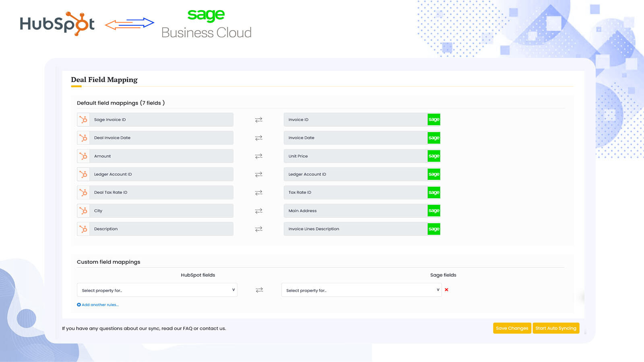Click the plus icon for adding another rule
This screenshot has height=362, width=644.
click(x=79, y=305)
